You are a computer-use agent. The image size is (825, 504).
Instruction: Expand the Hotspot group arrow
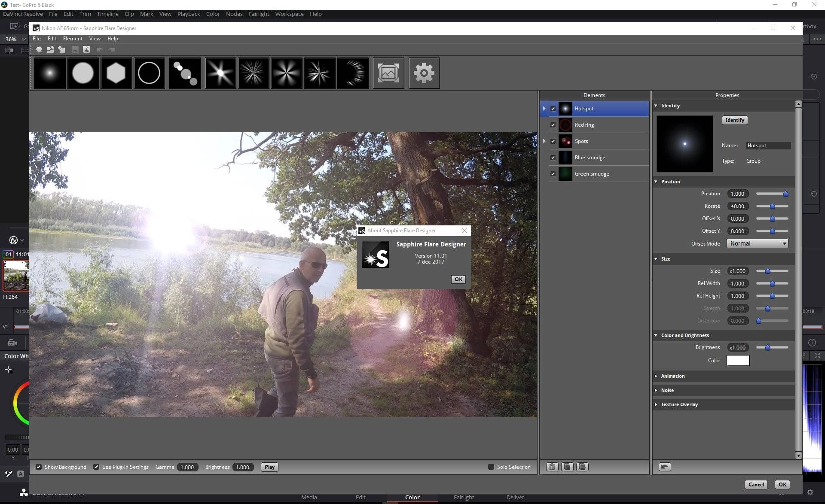(544, 109)
